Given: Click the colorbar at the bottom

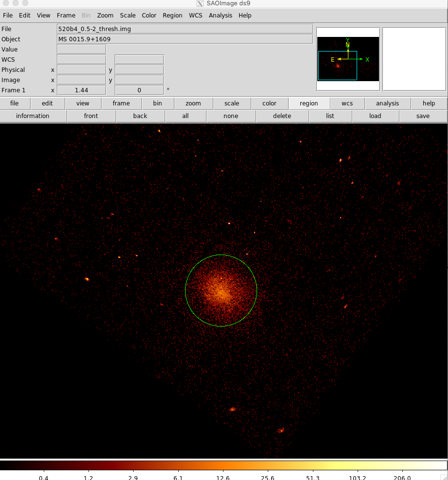Looking at the screenshot, I should click(224, 465).
